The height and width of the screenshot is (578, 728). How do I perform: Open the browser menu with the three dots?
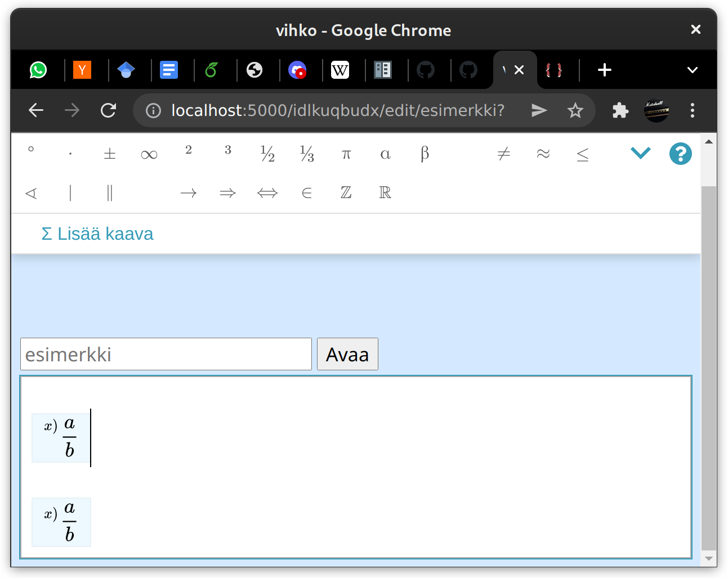692,110
